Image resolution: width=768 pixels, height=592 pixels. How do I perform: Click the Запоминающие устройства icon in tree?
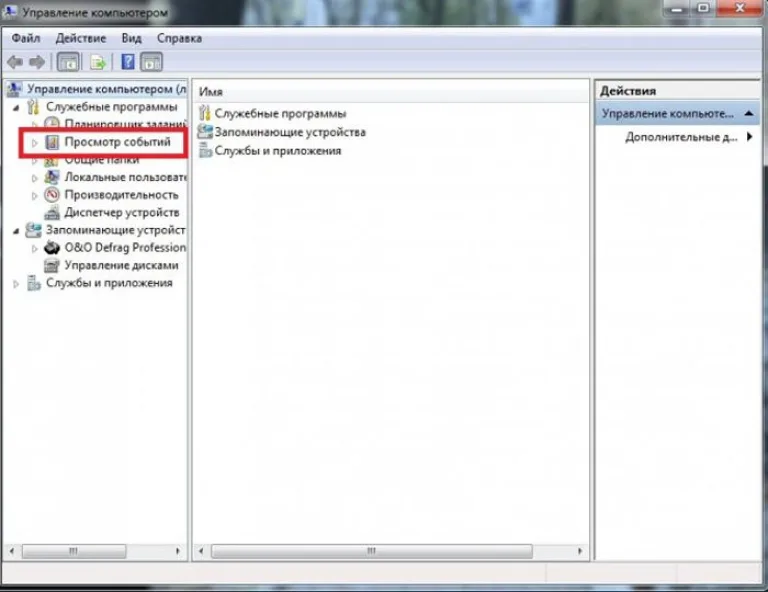[33, 230]
